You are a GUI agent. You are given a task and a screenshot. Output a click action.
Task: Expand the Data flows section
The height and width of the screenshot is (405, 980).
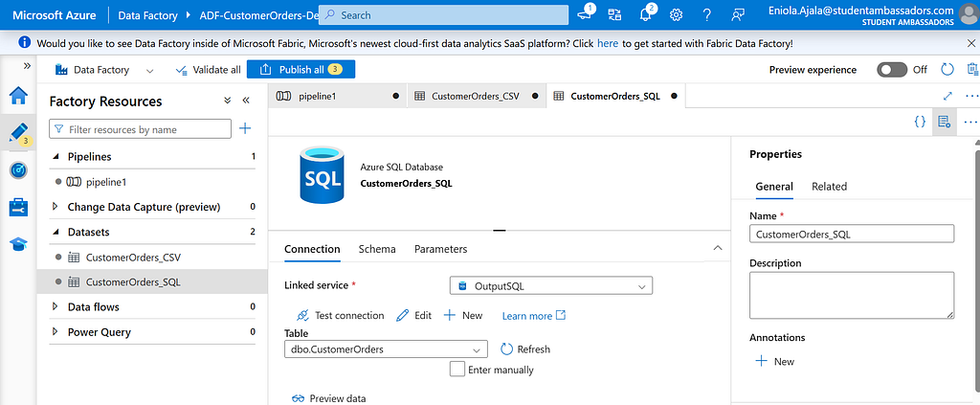click(55, 306)
